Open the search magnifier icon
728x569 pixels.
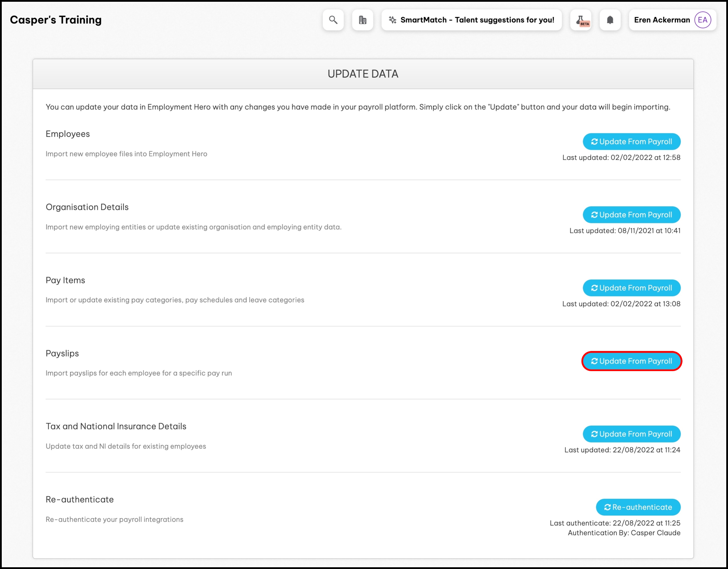point(333,20)
